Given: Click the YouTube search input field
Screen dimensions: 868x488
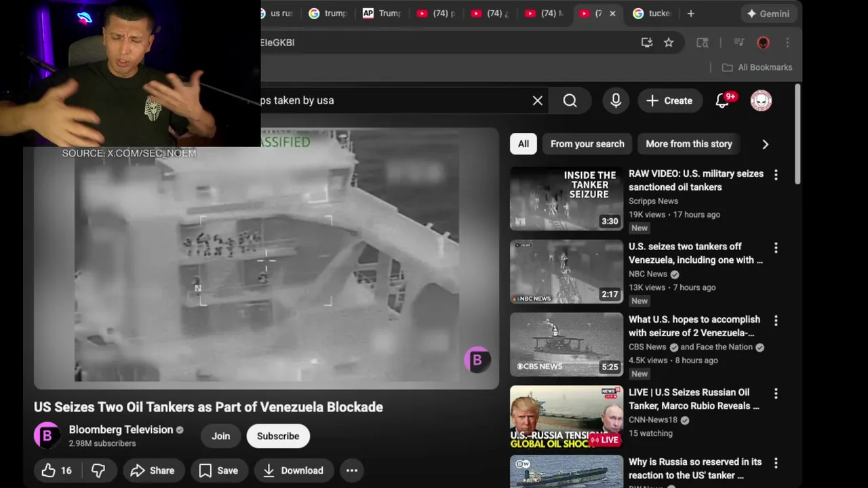Looking at the screenshot, I should point(393,100).
